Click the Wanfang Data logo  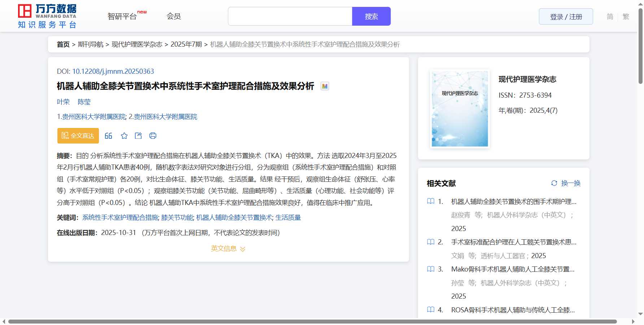(47, 16)
